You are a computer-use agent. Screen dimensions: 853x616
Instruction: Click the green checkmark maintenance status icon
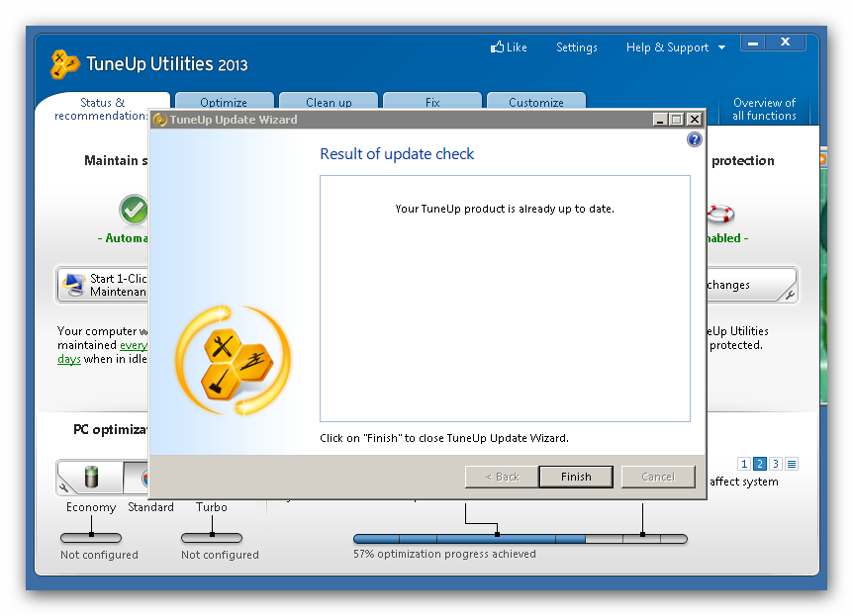point(134,210)
